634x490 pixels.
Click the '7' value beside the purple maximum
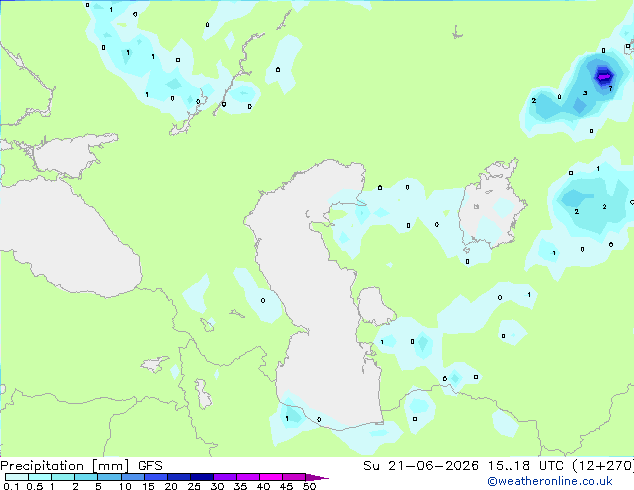point(610,89)
